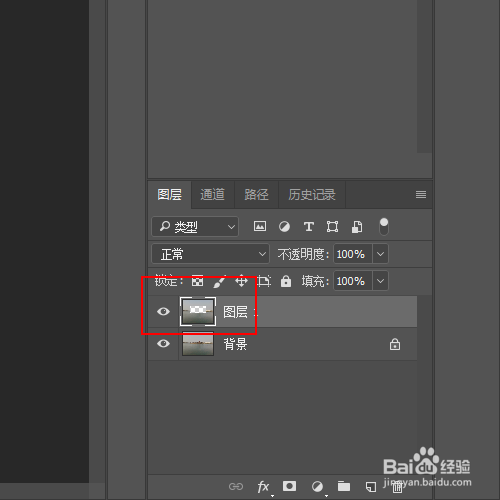Screen dimensions: 500x500
Task: Open the 类型 layer filter dropdown
Action: [x=195, y=227]
